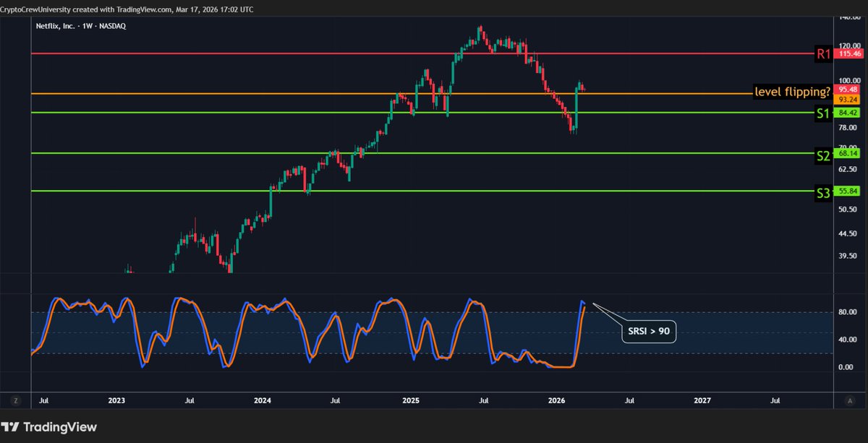Click the red 115.46 price tag
The height and width of the screenshot is (443, 868).
click(849, 53)
